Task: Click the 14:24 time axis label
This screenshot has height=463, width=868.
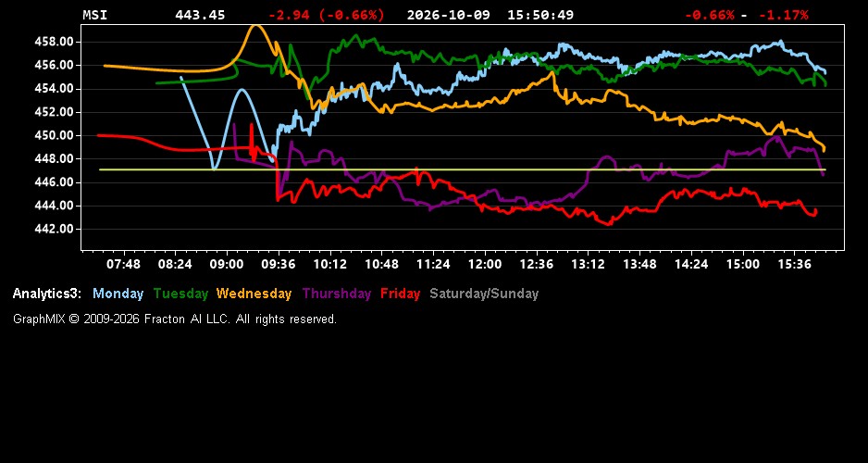Action: (x=691, y=265)
